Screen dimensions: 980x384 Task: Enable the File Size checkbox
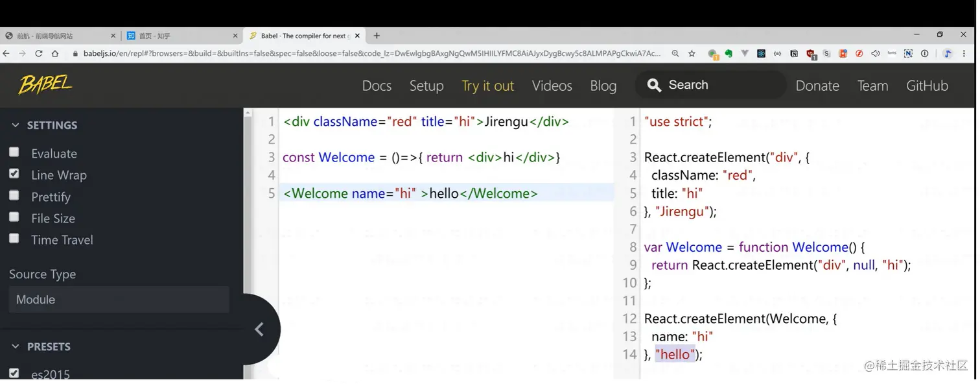click(14, 217)
